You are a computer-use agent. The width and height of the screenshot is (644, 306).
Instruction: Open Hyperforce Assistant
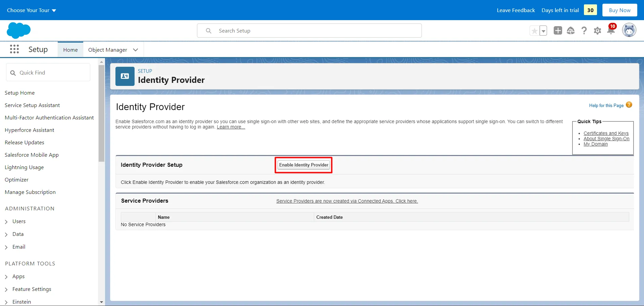pos(30,130)
